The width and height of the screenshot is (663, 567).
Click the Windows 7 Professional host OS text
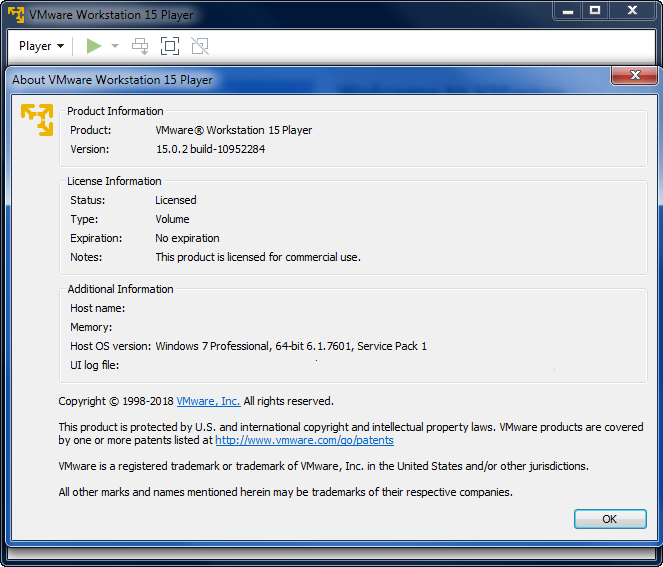[x=291, y=346]
